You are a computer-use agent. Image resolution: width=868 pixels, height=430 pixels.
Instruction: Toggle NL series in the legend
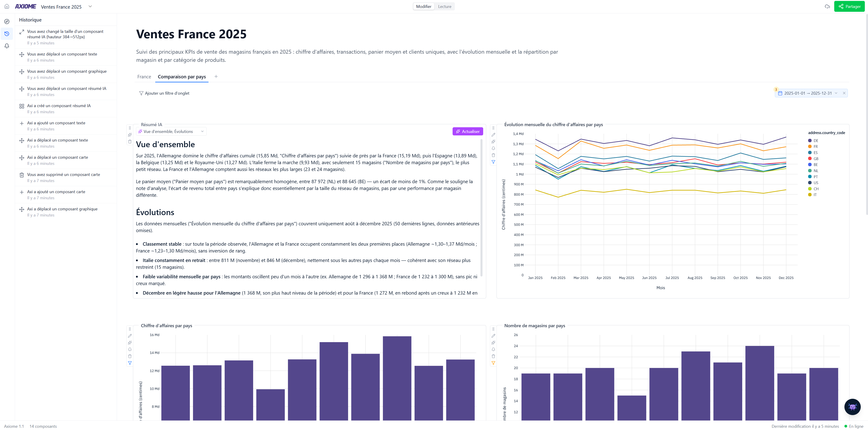[x=813, y=171]
